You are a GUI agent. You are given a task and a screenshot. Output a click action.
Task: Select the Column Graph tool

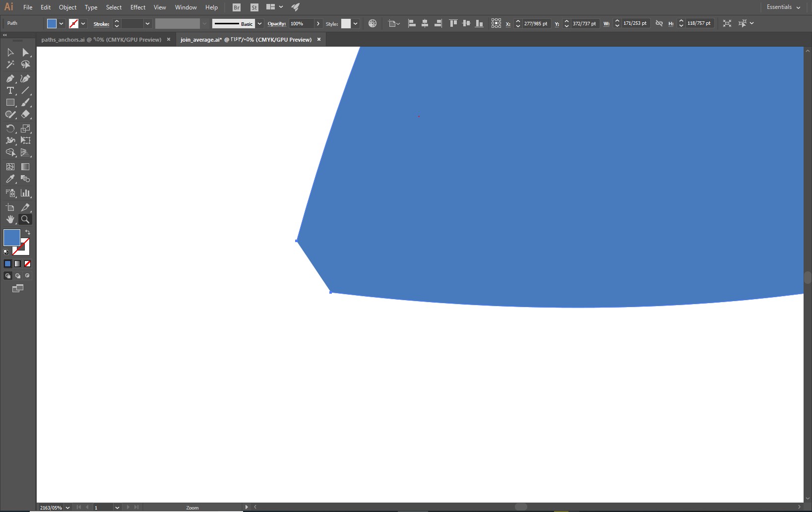pyautogui.click(x=25, y=193)
